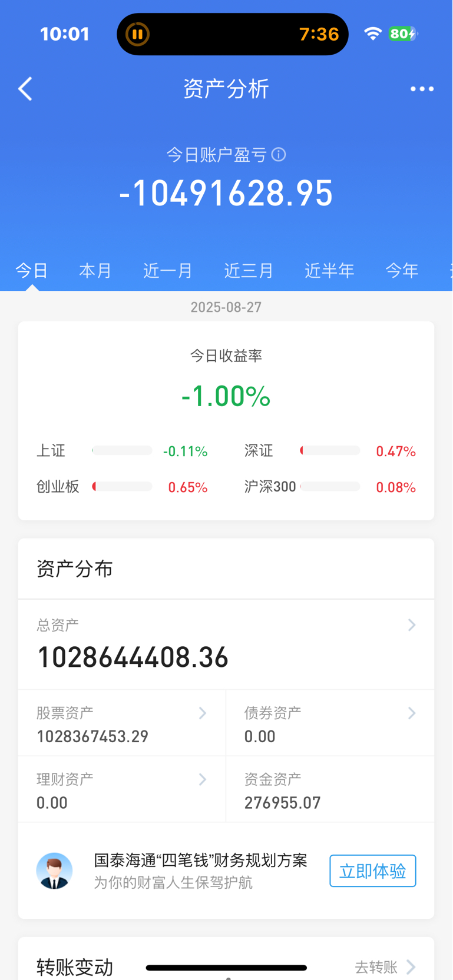
Task: Tap the 资金资产 label
Action: click(273, 779)
